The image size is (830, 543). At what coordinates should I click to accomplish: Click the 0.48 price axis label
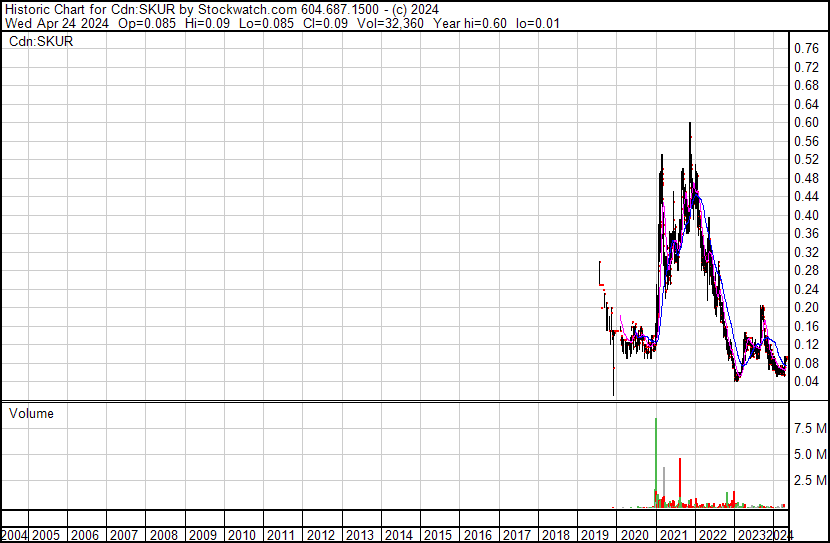click(807, 178)
